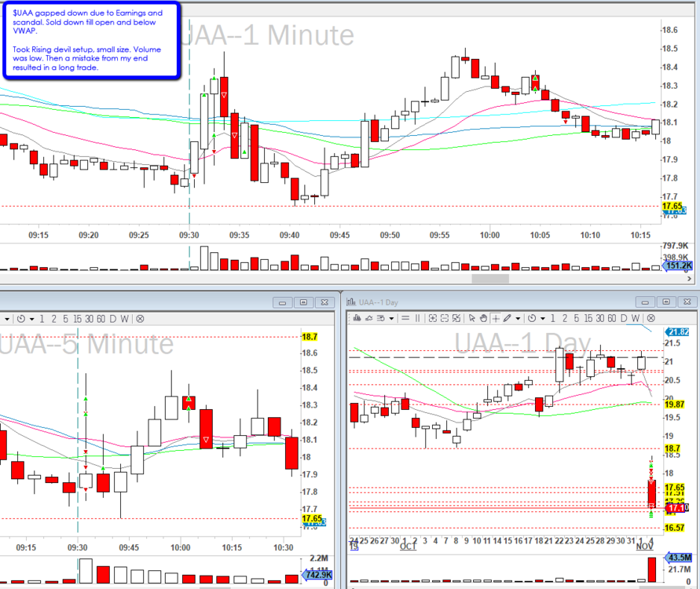The width and height of the screenshot is (700, 589).
Task: Toggle the crosshair cursor in daily chart
Action: pyautogui.click(x=495, y=318)
